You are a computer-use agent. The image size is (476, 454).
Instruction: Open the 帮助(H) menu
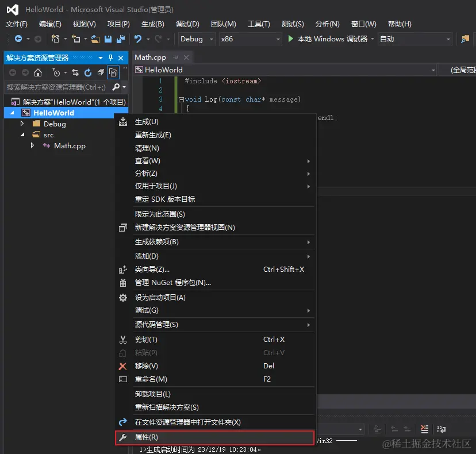400,24
